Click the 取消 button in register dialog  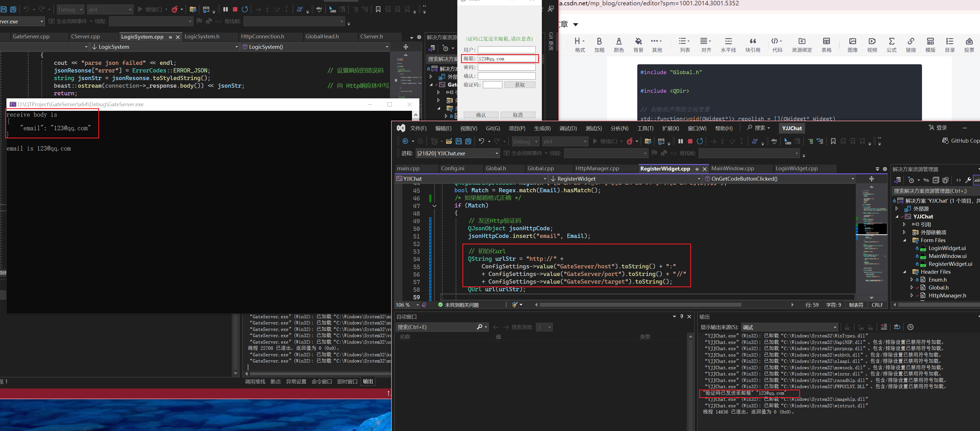pyautogui.click(x=517, y=115)
